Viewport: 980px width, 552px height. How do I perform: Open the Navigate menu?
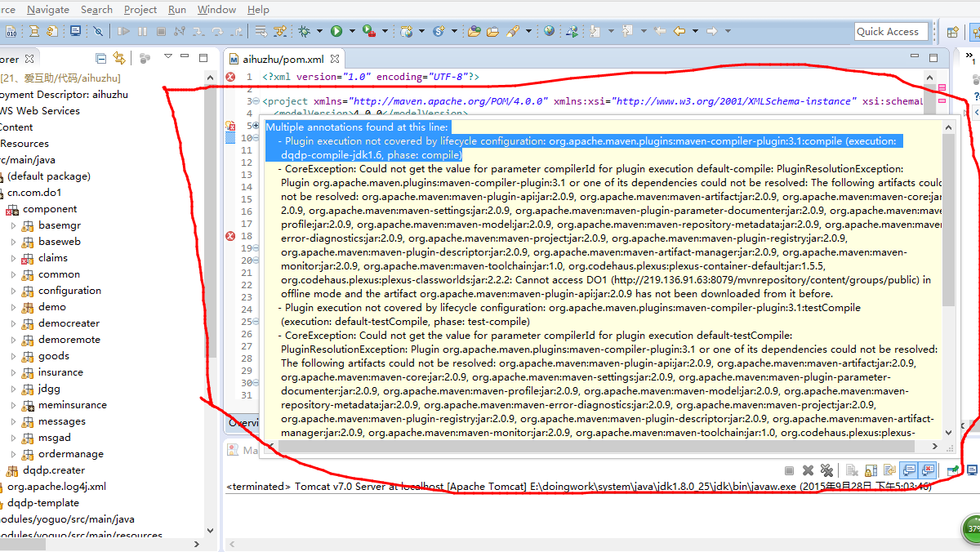(48, 9)
